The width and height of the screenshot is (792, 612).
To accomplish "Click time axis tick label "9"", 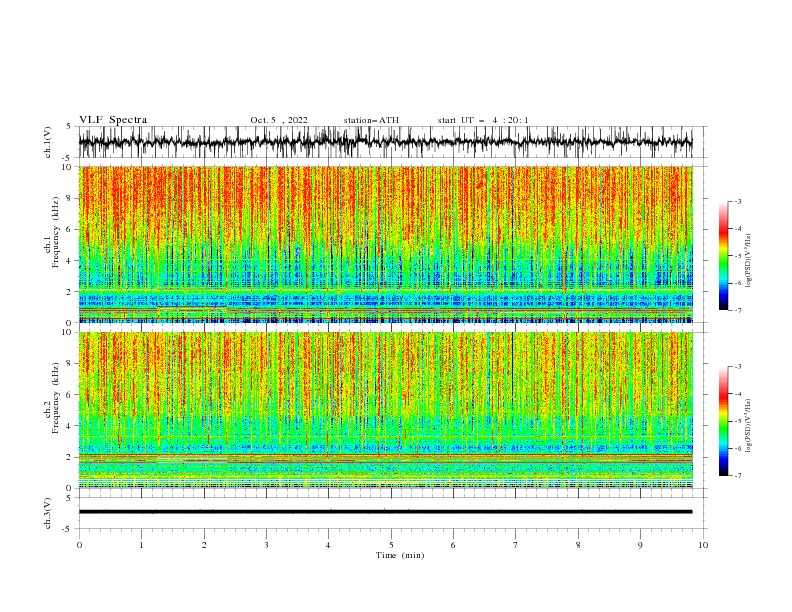I will click(640, 545).
